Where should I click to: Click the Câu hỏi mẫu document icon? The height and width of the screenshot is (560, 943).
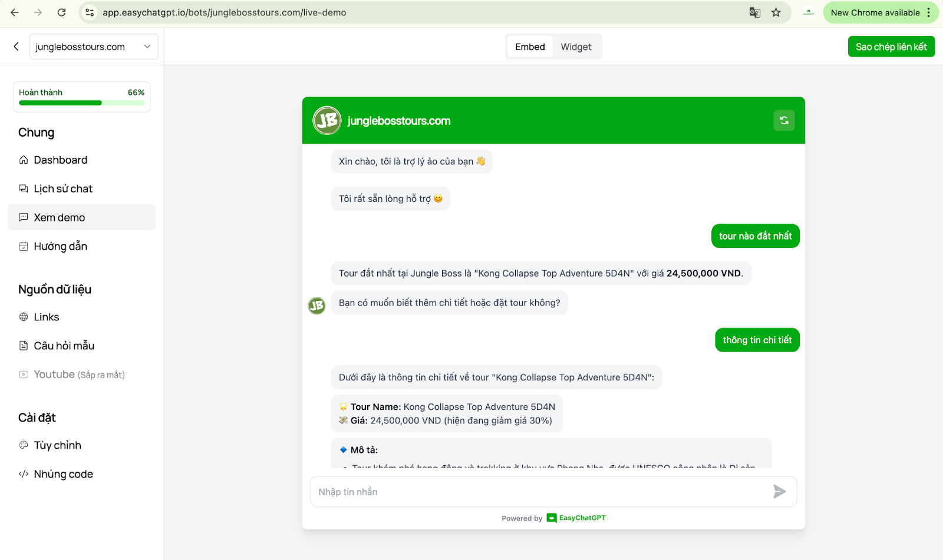coord(24,346)
